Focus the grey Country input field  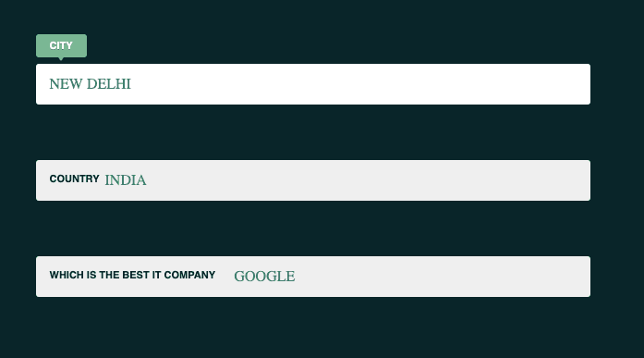pos(313,180)
